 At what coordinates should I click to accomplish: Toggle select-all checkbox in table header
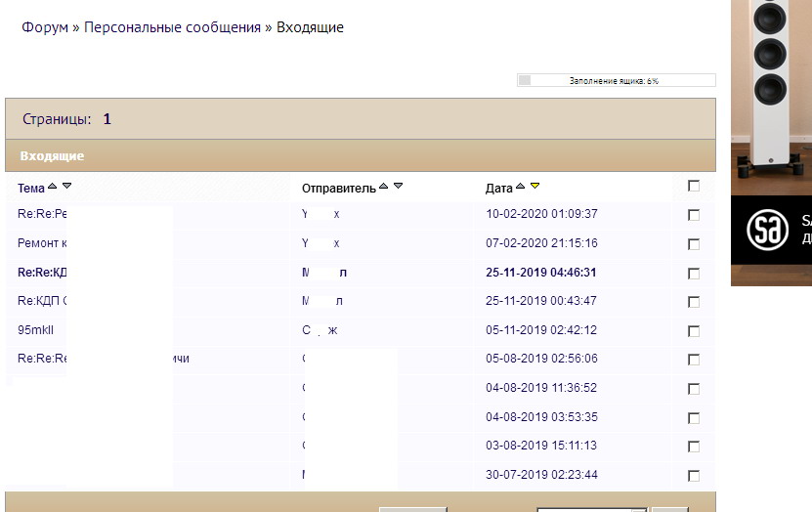click(694, 186)
